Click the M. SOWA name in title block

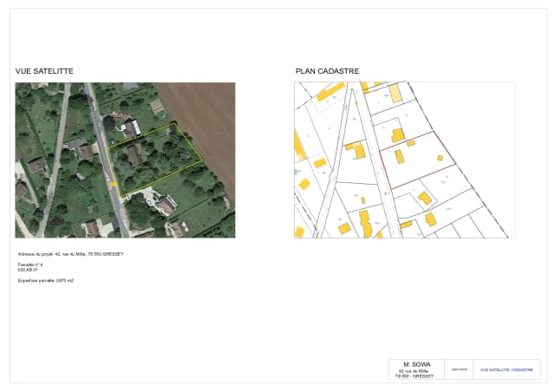(413, 364)
